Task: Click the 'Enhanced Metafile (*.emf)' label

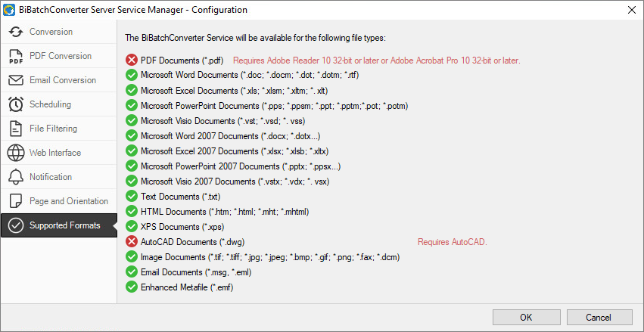Action: tap(187, 287)
